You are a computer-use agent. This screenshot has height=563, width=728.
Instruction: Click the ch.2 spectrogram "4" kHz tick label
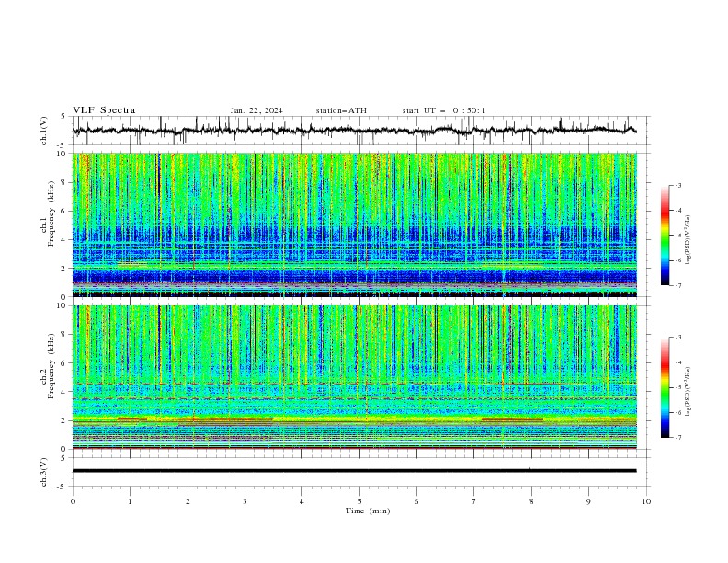(x=64, y=392)
